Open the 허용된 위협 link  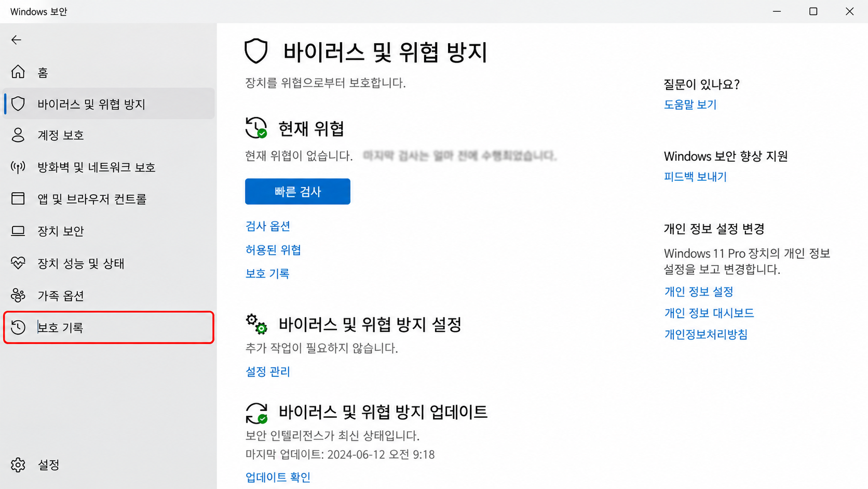pyautogui.click(x=273, y=250)
